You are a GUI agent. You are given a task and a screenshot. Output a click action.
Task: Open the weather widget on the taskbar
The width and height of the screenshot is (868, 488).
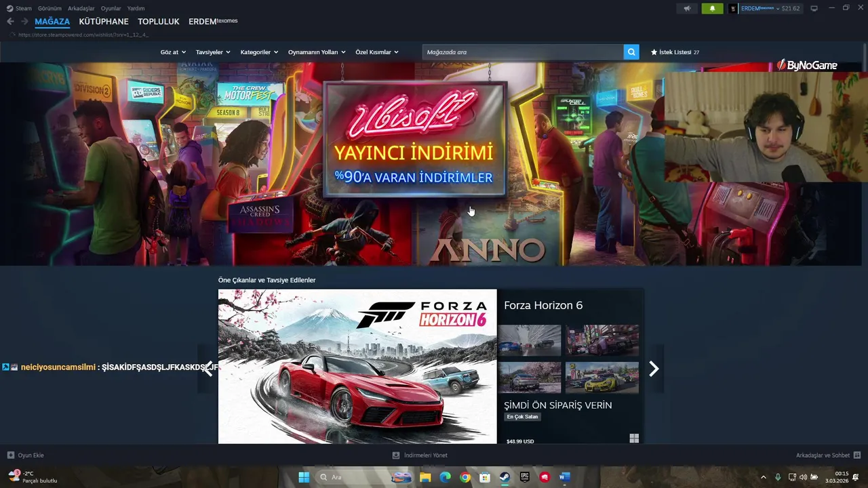32,477
